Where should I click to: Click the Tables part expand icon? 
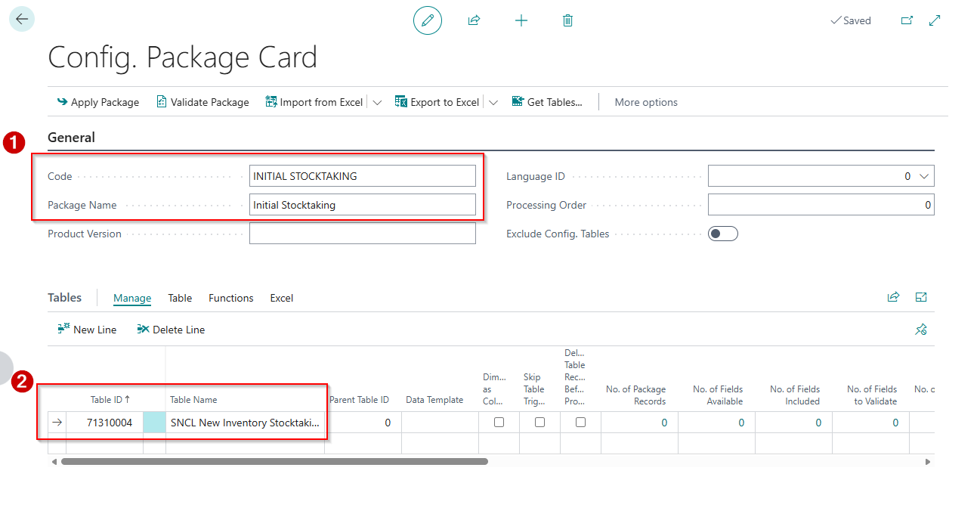(x=921, y=297)
